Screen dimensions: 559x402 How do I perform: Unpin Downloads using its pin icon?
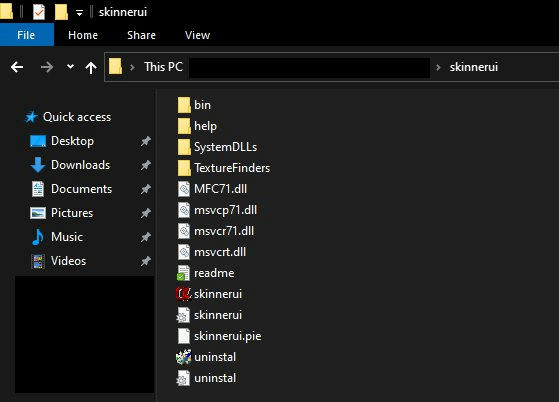point(145,165)
